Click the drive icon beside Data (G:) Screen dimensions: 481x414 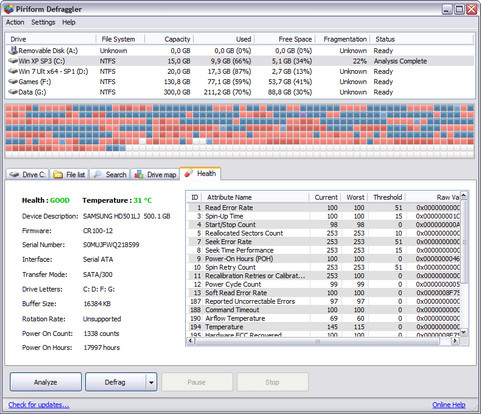tap(13, 92)
